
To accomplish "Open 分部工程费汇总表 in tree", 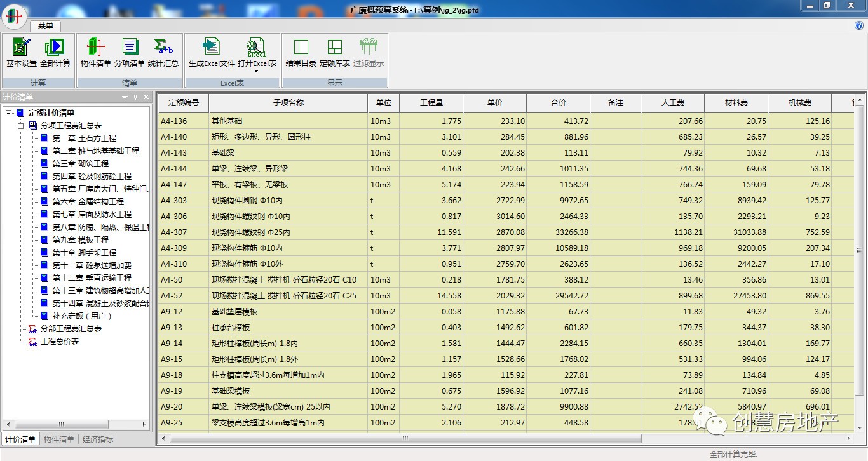I will point(71,329).
